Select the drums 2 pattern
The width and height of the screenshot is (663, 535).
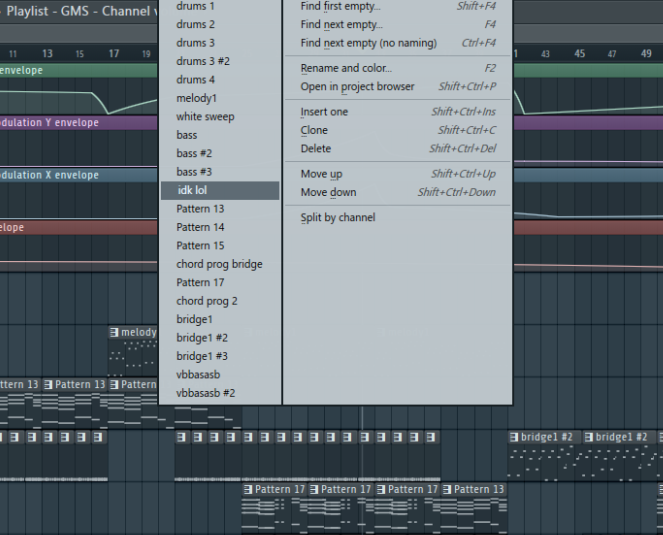point(220,24)
